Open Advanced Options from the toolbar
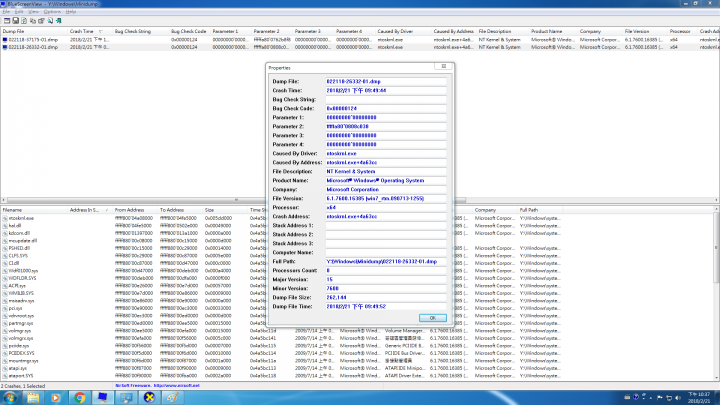The width and height of the screenshot is (720, 405). click(7, 21)
